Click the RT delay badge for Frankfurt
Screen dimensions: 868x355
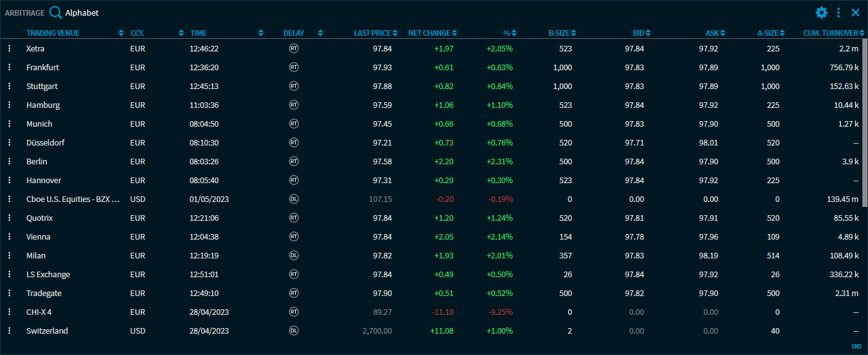coord(293,67)
